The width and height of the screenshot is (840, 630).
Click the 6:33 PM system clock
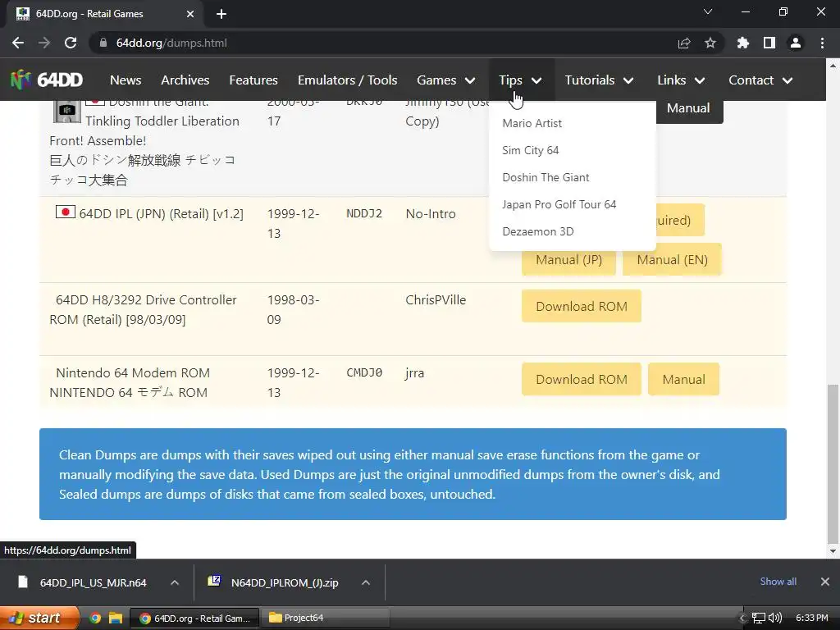point(811,618)
